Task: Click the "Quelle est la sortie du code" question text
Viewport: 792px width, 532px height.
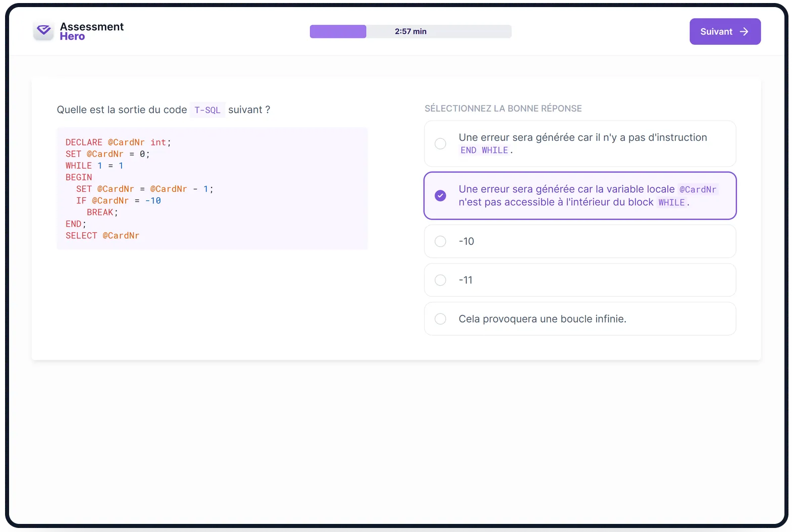Action: tap(122, 110)
